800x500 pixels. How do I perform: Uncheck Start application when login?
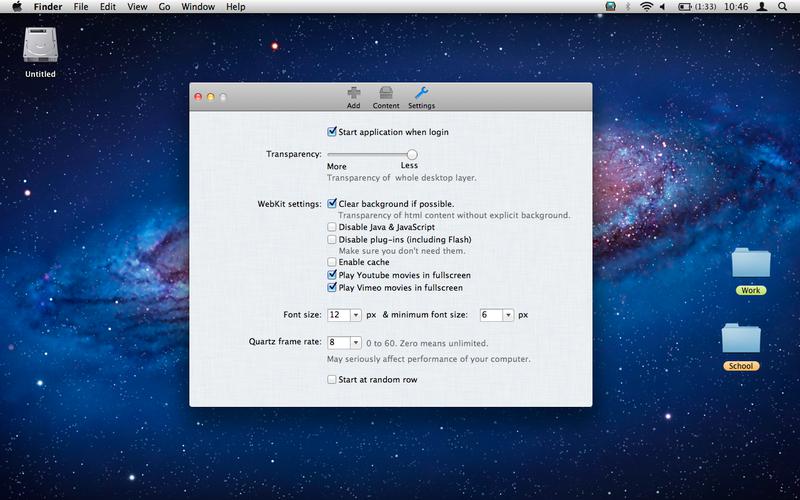[332, 132]
